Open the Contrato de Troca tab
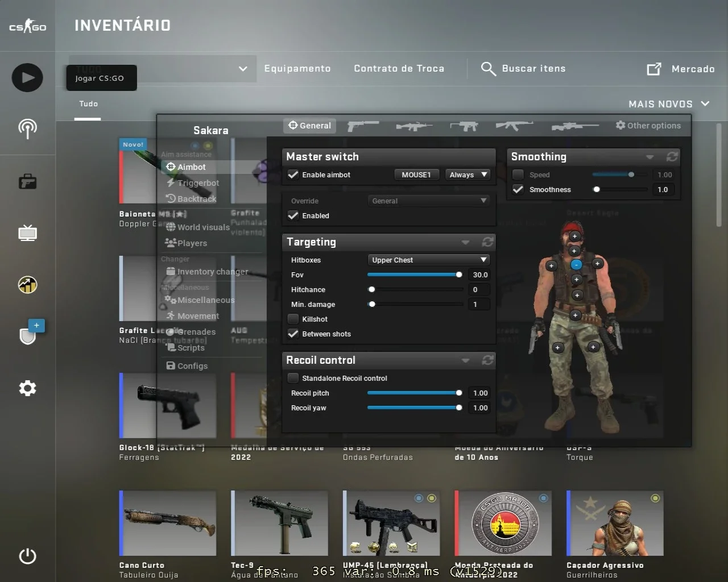The image size is (728, 582). [399, 69]
